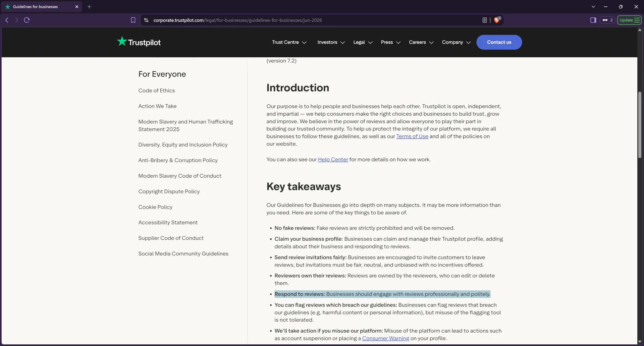Click the Reviewers own their reviews text

point(384,279)
